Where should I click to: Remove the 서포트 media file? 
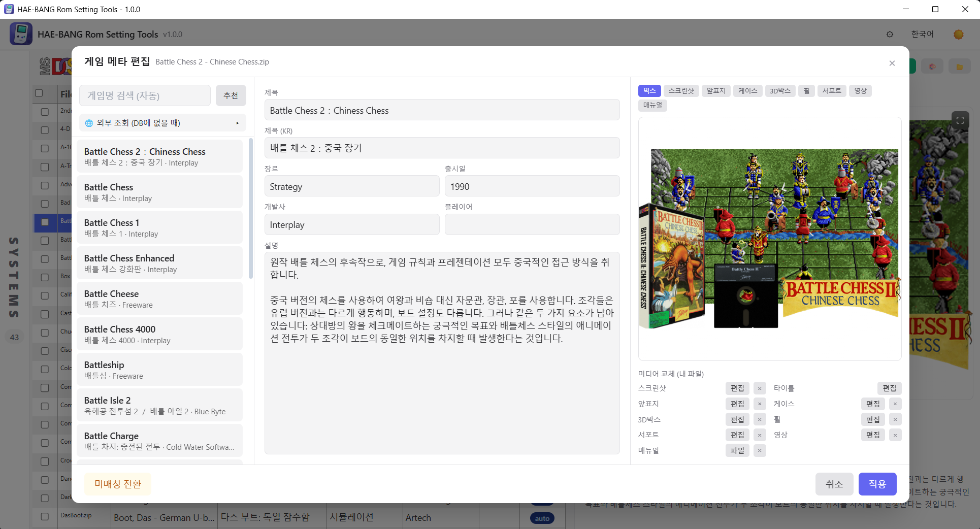(760, 435)
